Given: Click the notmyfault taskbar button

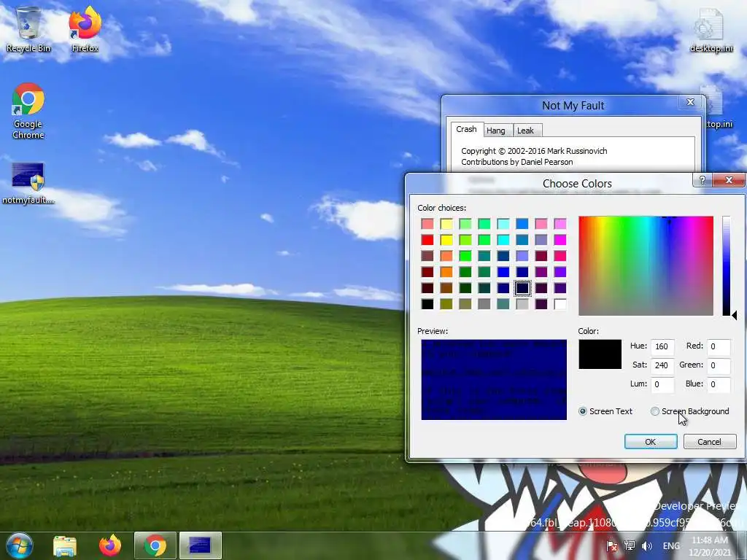Looking at the screenshot, I should pyautogui.click(x=200, y=545).
